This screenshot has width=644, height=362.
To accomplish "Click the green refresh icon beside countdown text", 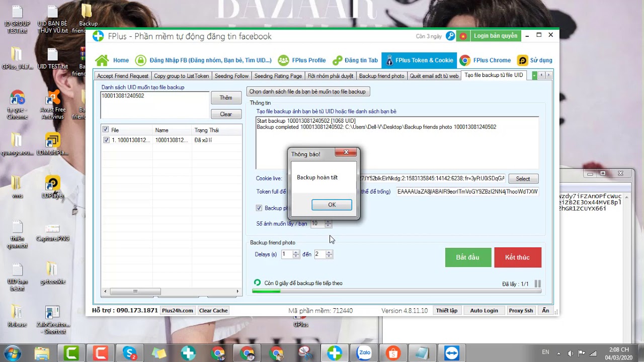I will [257, 283].
